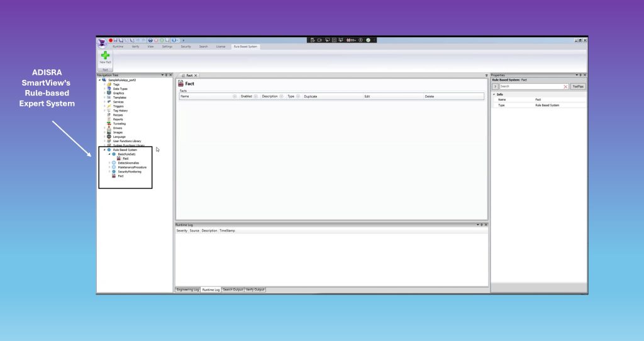
Task: Switch to the Verify Output tab
Action: tap(255, 289)
